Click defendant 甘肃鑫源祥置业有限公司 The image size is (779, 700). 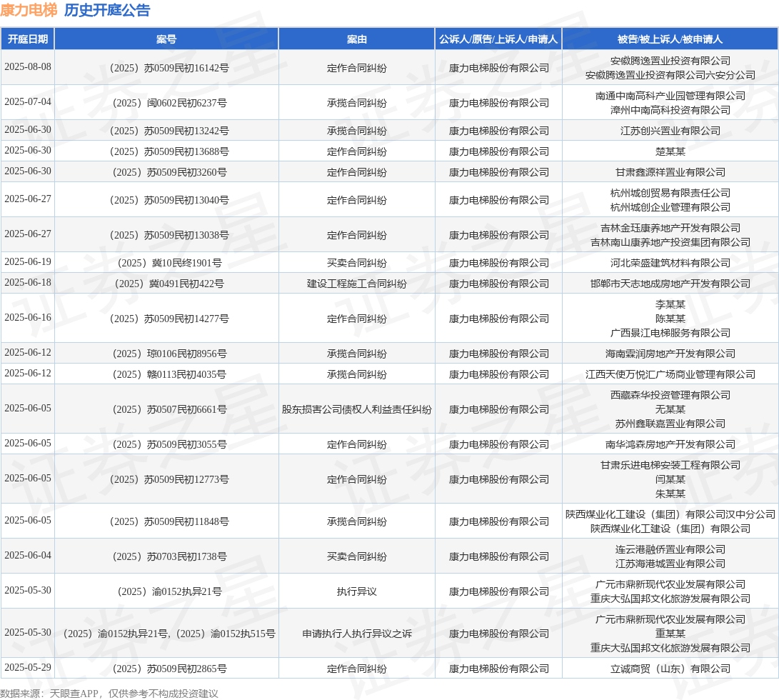(670, 173)
